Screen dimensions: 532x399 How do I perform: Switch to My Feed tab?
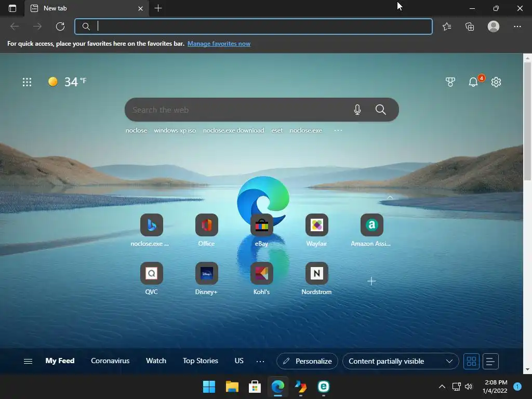pos(60,361)
